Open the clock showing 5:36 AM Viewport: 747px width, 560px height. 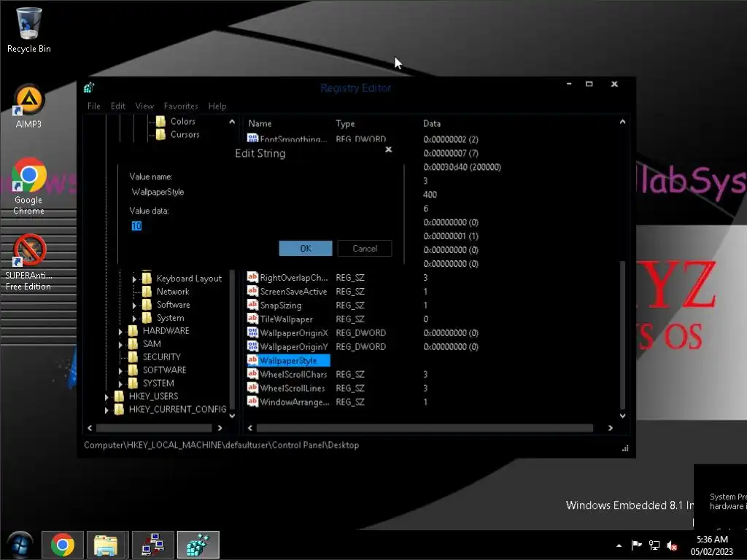712,545
